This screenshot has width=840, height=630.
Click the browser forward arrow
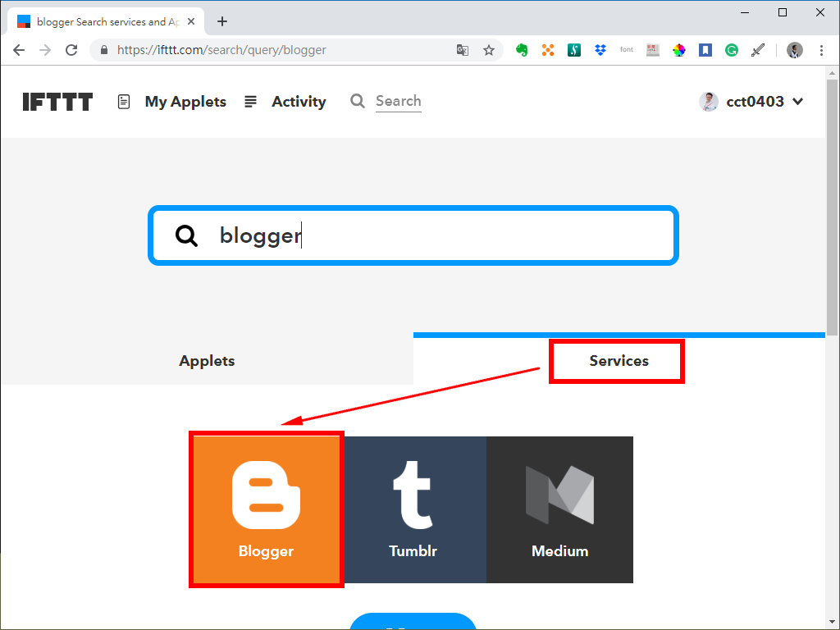click(x=45, y=50)
